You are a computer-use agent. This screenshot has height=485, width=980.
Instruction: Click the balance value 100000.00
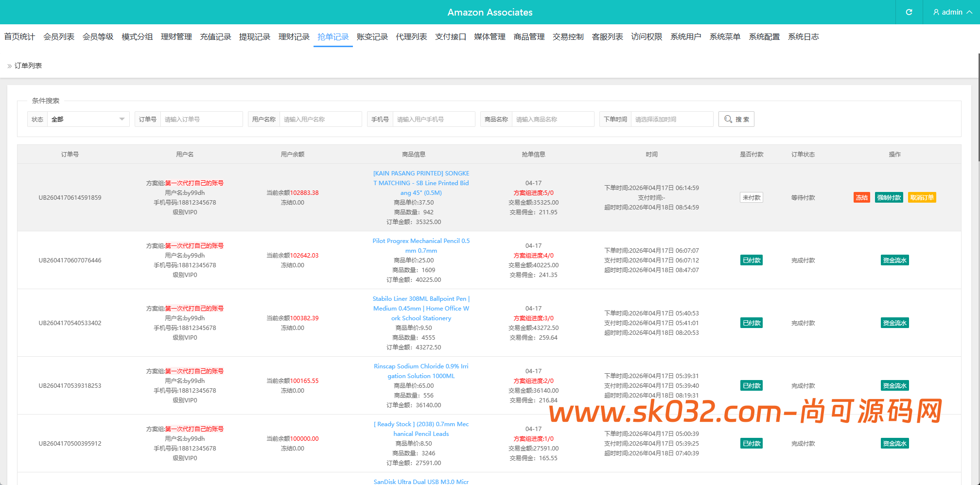click(304, 438)
